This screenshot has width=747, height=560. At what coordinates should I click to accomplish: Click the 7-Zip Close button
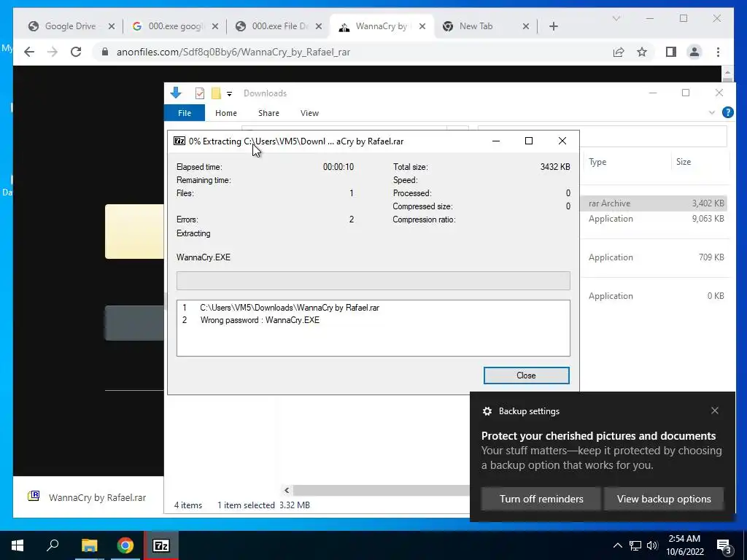[x=527, y=376]
